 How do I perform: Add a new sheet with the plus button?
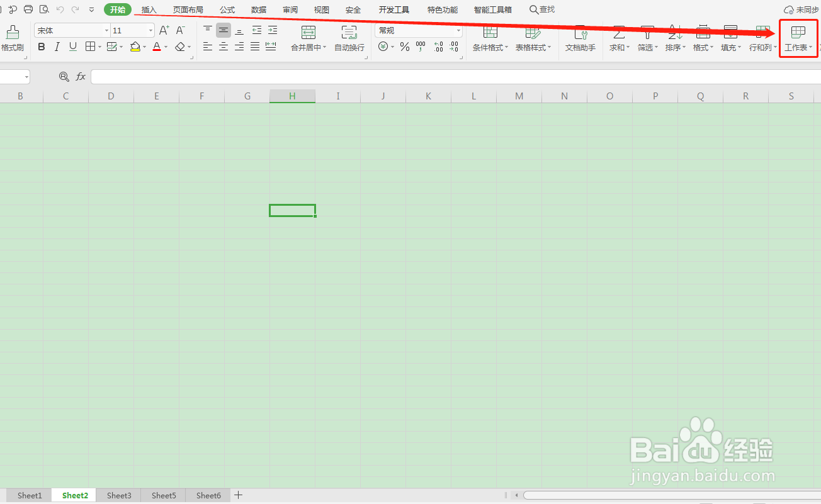[238, 495]
